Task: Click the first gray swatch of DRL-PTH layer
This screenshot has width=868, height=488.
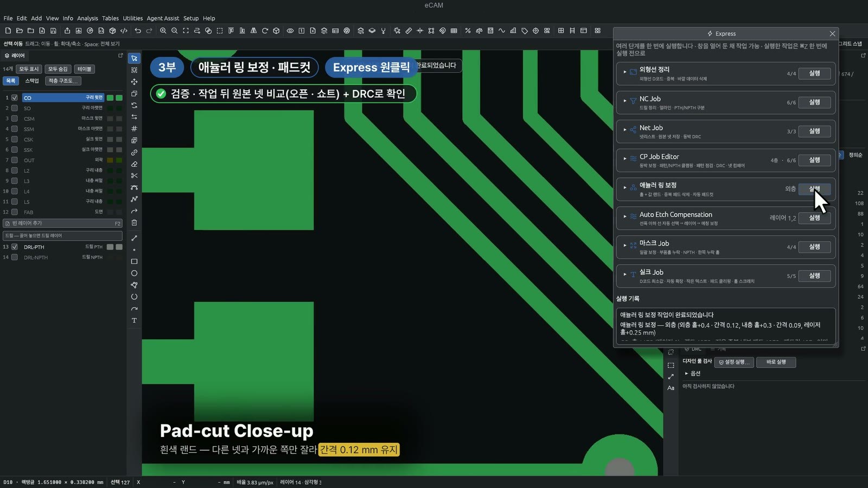Action: point(110,247)
